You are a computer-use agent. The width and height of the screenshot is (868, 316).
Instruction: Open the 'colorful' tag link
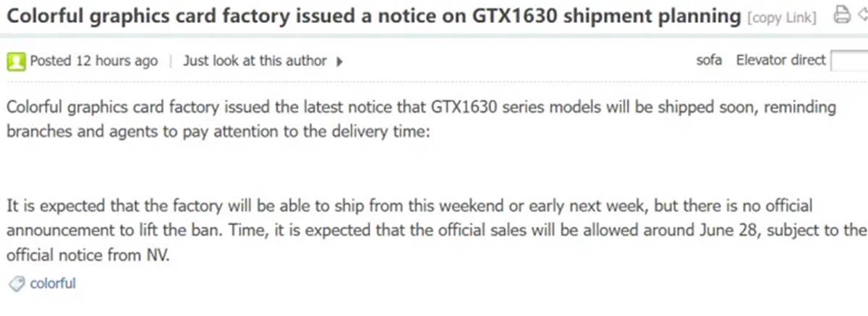[x=53, y=283]
